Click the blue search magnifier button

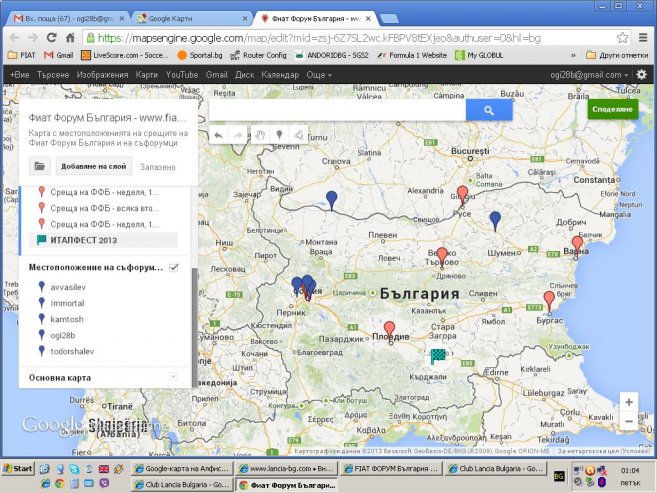click(488, 111)
